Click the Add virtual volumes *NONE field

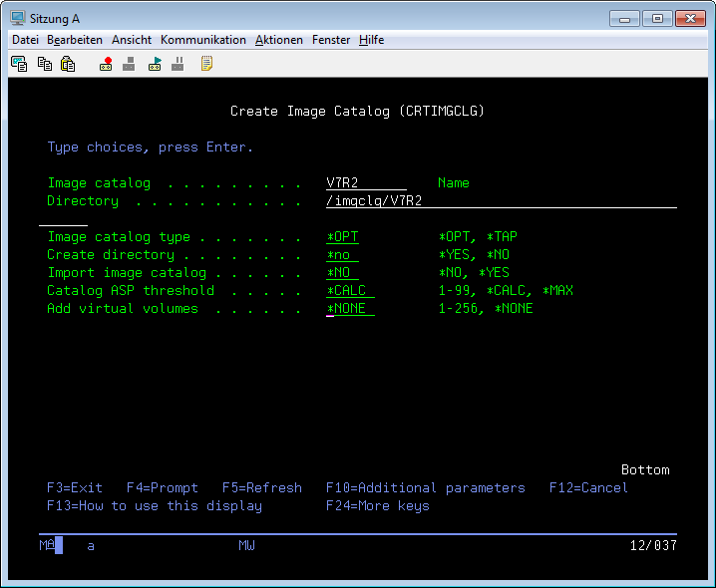tap(350, 309)
